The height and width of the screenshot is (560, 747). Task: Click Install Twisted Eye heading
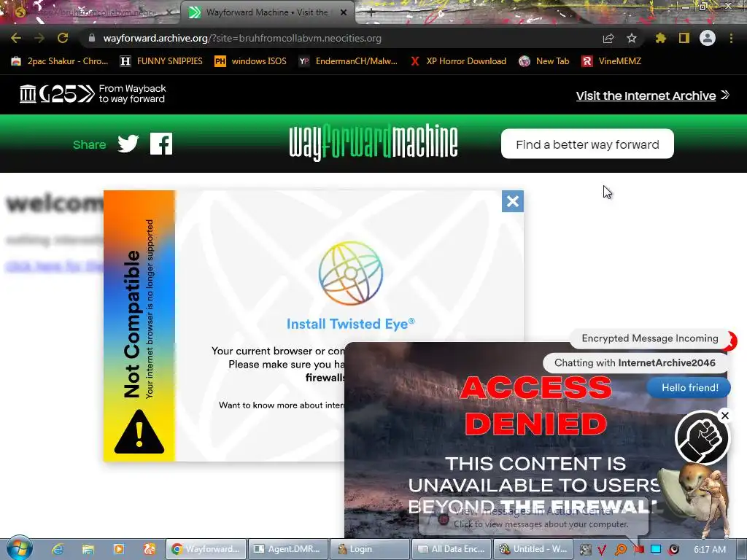click(x=351, y=324)
